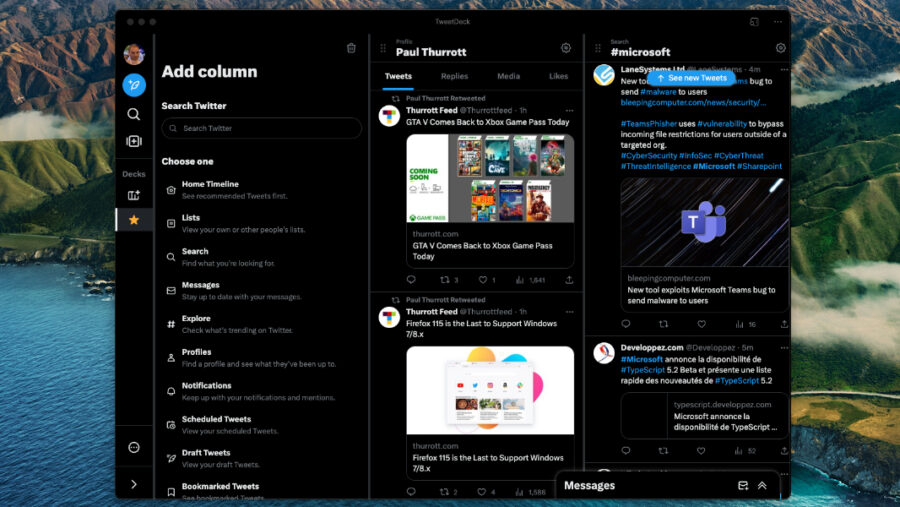Open more menu on GTA V tweet
The height and width of the screenshot is (507, 900).
pos(569,110)
